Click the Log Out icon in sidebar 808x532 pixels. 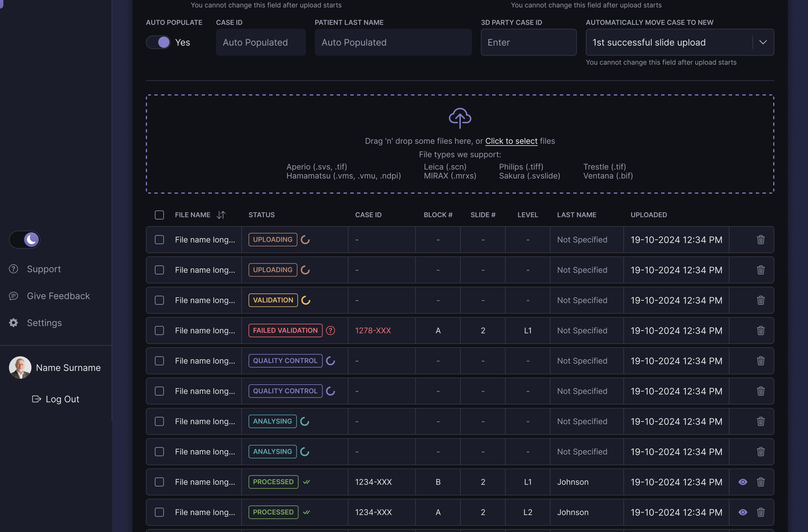pyautogui.click(x=37, y=399)
